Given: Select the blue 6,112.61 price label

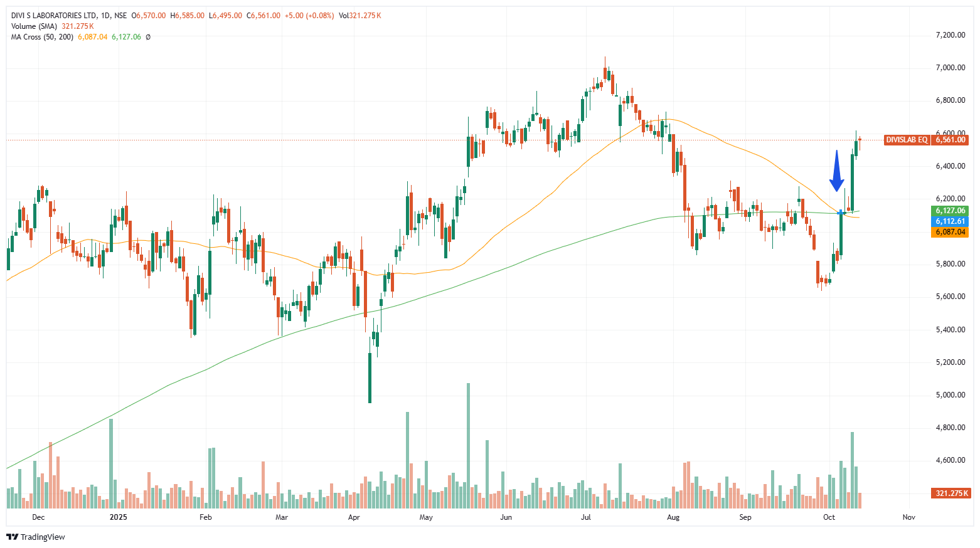Looking at the screenshot, I should coord(951,221).
